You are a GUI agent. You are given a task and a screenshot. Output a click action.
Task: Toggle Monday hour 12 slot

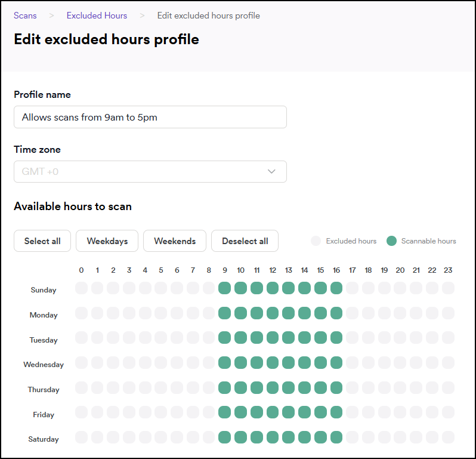point(273,313)
